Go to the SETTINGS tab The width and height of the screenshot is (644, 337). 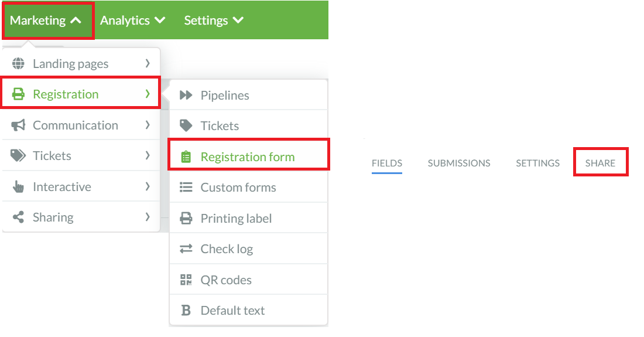coord(537,163)
